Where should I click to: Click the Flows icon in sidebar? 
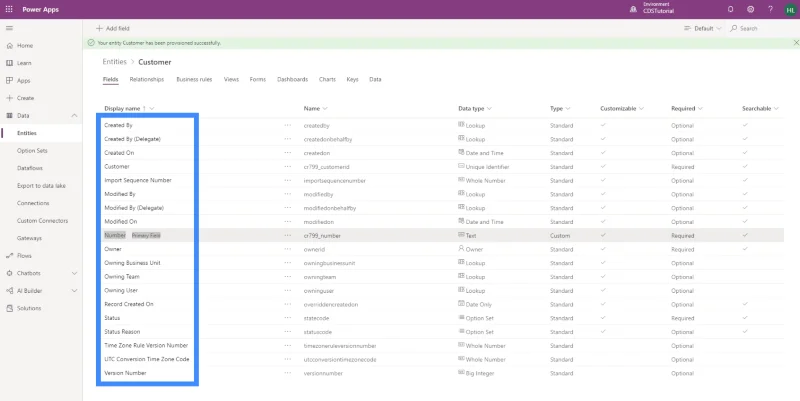(9, 256)
